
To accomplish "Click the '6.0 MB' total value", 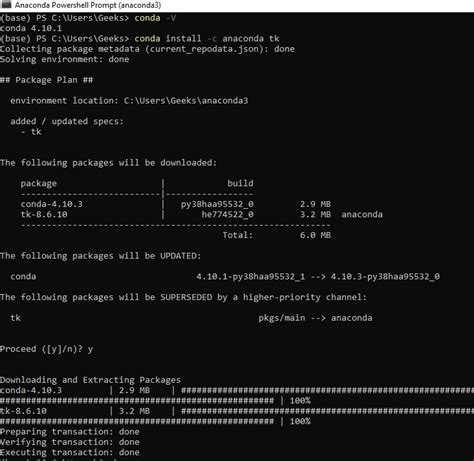I will [x=315, y=235].
